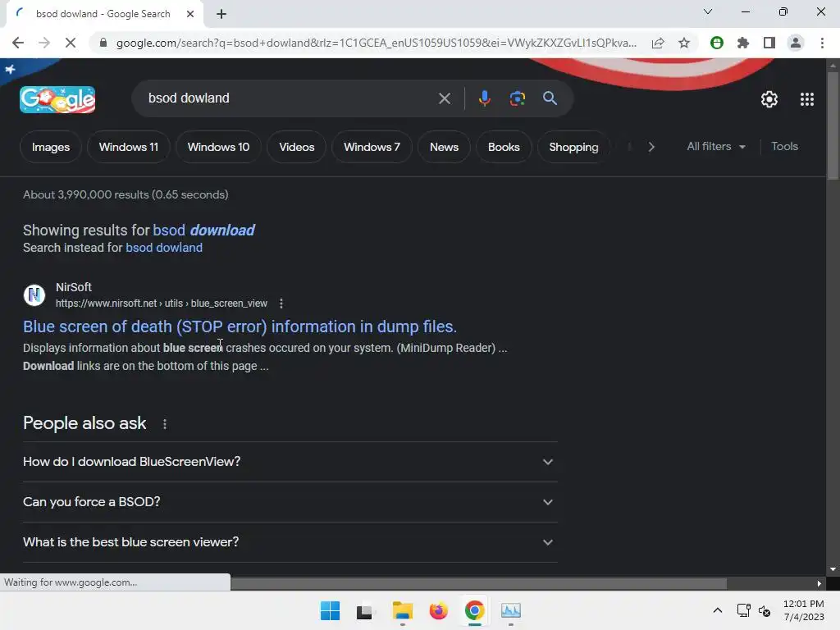Open File Explorer from the taskbar
Image resolution: width=840 pixels, height=630 pixels.
[402, 610]
